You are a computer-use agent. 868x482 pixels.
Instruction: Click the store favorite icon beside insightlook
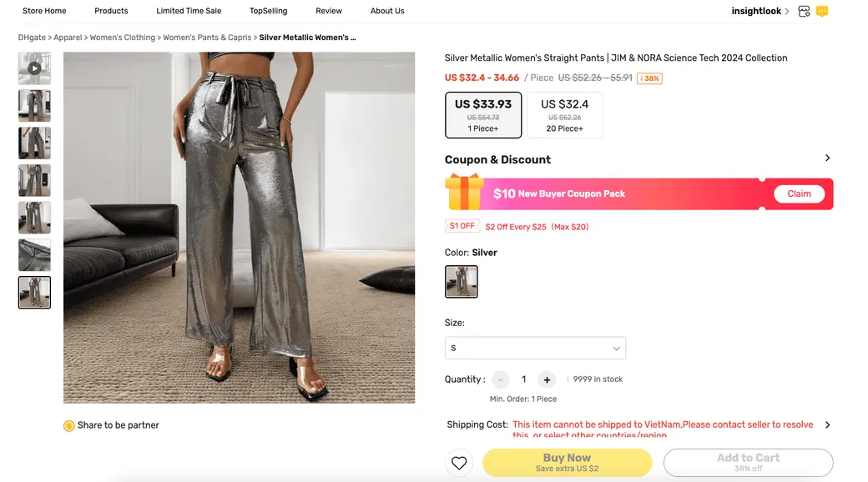click(x=804, y=11)
